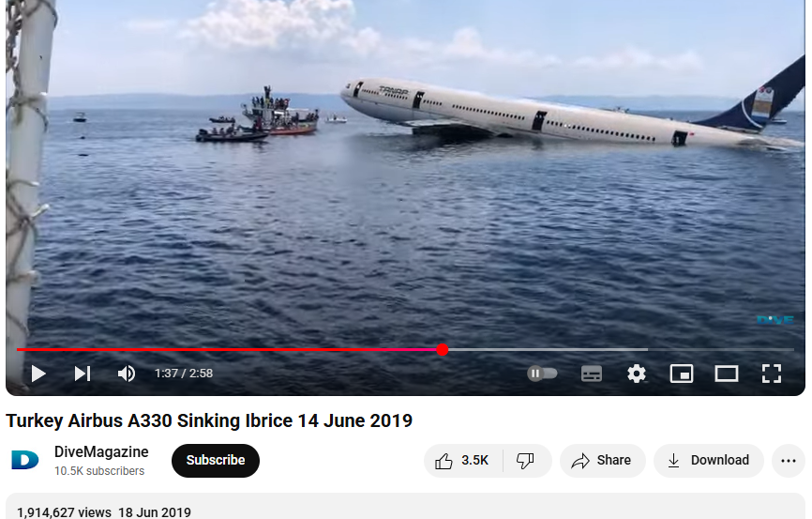Screen dimensions: 812x519
Task: Expand the video description box
Action: tap(405, 507)
